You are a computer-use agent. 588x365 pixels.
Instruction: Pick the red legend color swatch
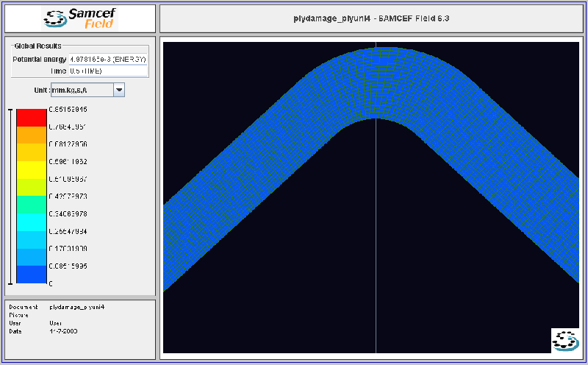32,118
